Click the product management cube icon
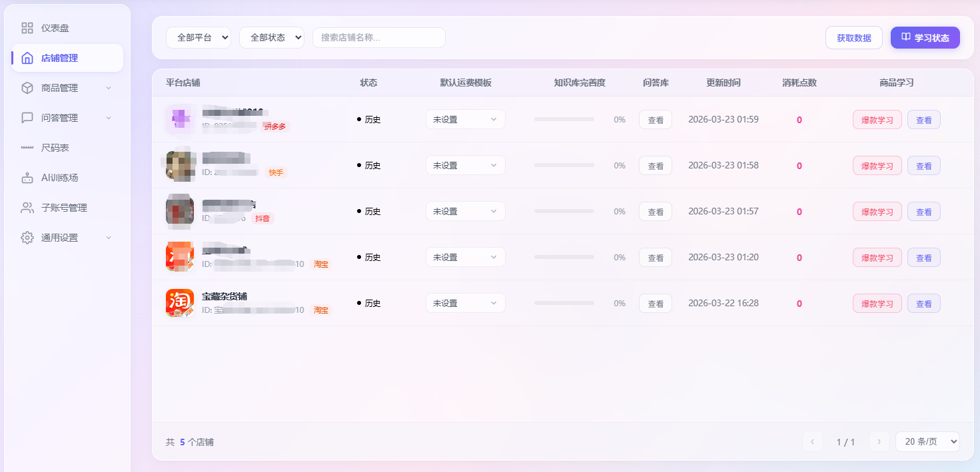 tap(27, 88)
